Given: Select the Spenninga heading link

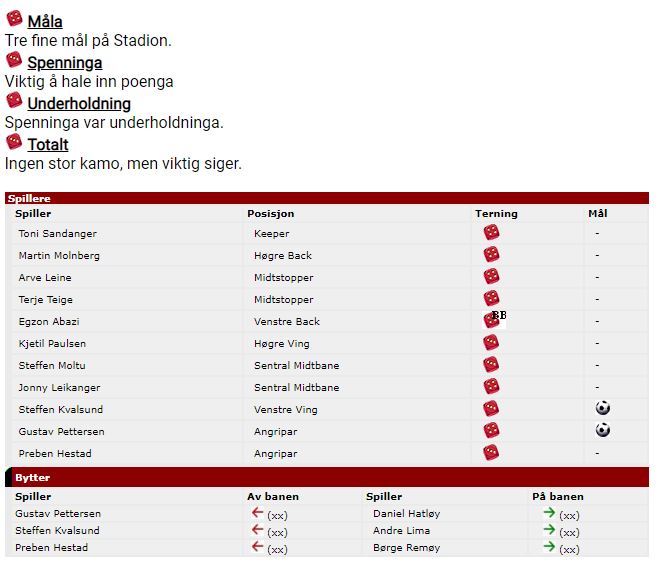Looking at the screenshot, I should click(65, 63).
